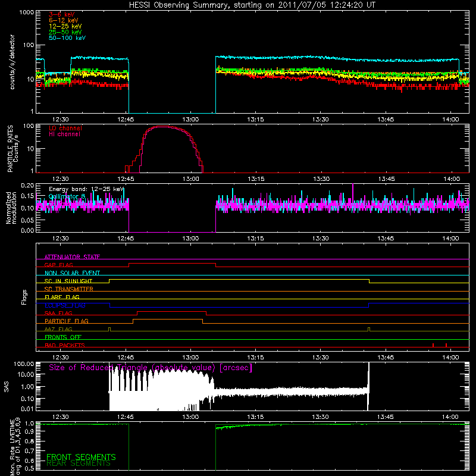This screenshot has height=476, width=476.
Task: Click the 0.05 tick on the modulation axis
Action: click(27, 220)
